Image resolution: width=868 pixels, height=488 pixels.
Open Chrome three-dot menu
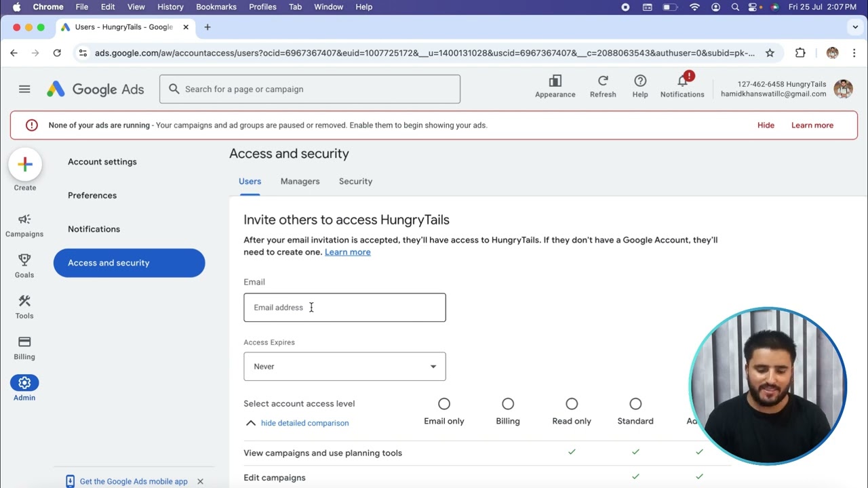(x=854, y=53)
